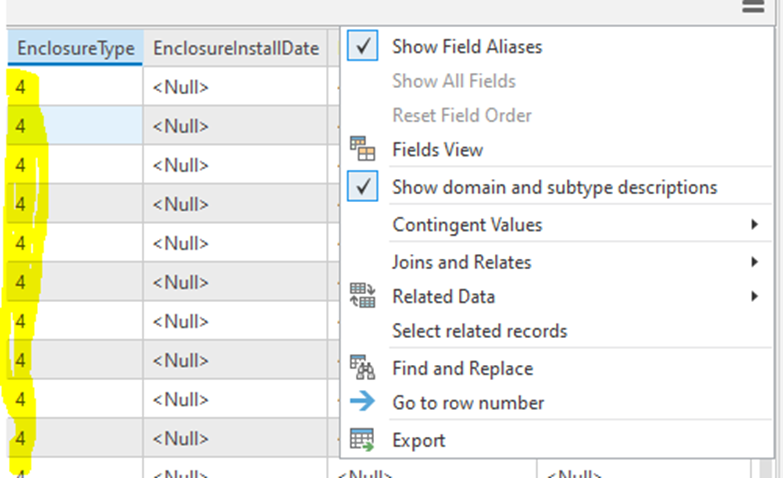This screenshot has width=783, height=478.
Task: Click the Related Data icon
Action: point(362,296)
